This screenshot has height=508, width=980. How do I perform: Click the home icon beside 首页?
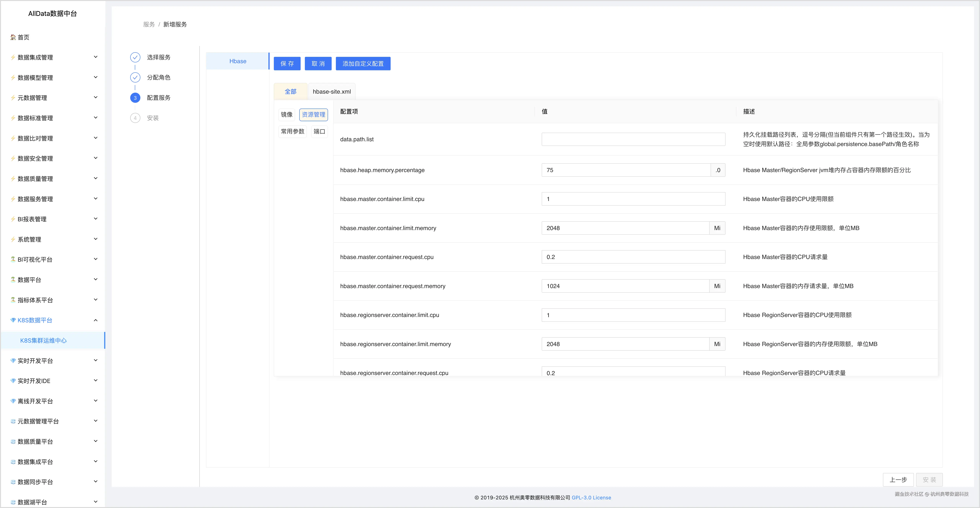[13, 37]
